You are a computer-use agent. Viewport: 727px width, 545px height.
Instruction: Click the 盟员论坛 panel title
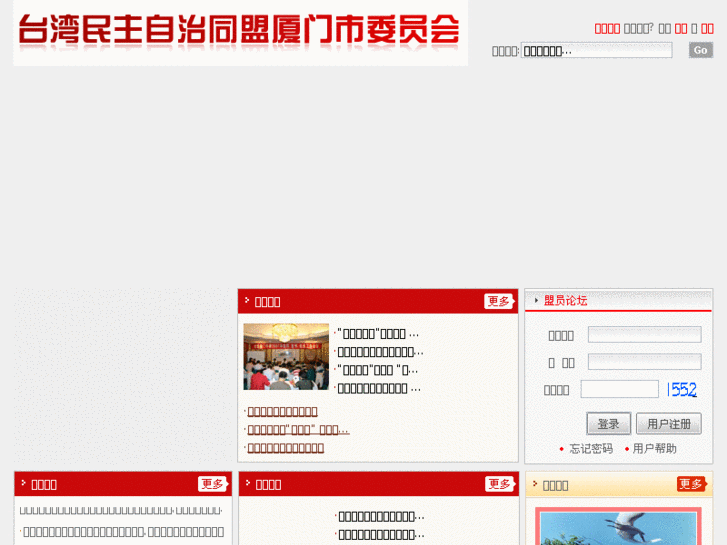tap(565, 301)
